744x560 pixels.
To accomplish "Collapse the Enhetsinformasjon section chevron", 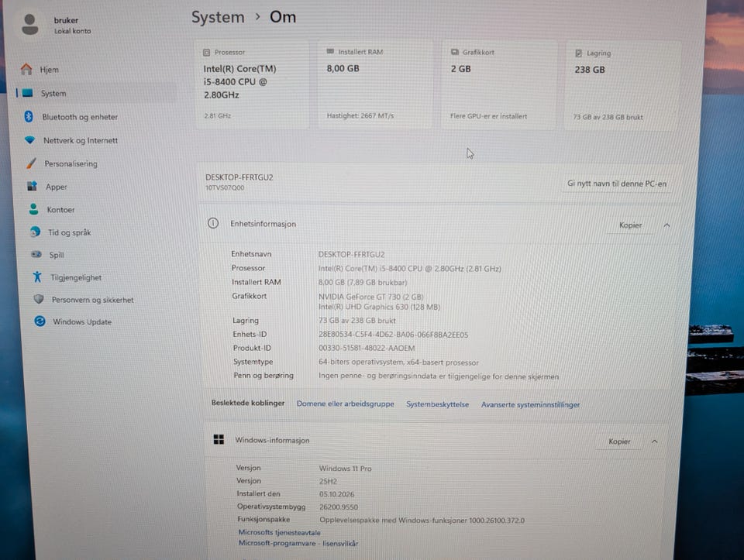I will pos(666,225).
